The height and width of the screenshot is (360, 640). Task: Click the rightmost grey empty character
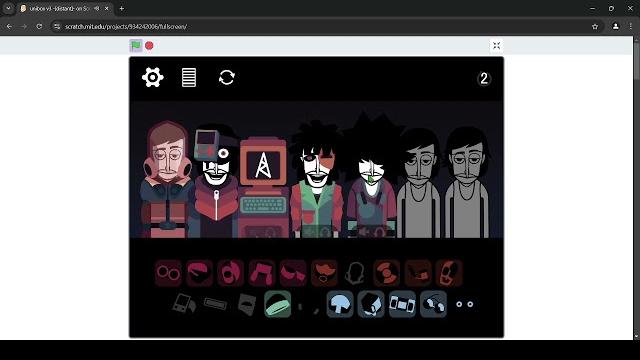point(467,182)
